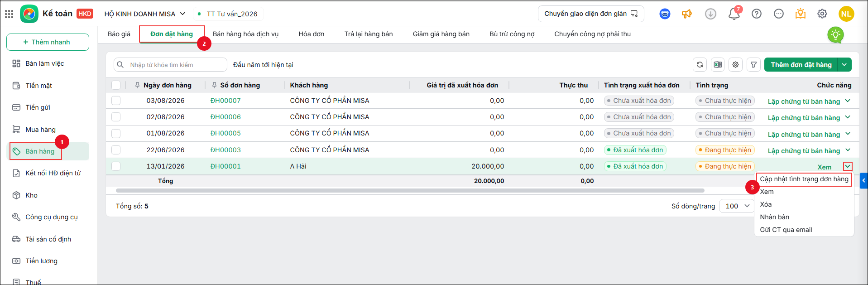
Task: Focus the Nhập từ khóa tìm kiếm field
Action: (x=170, y=65)
